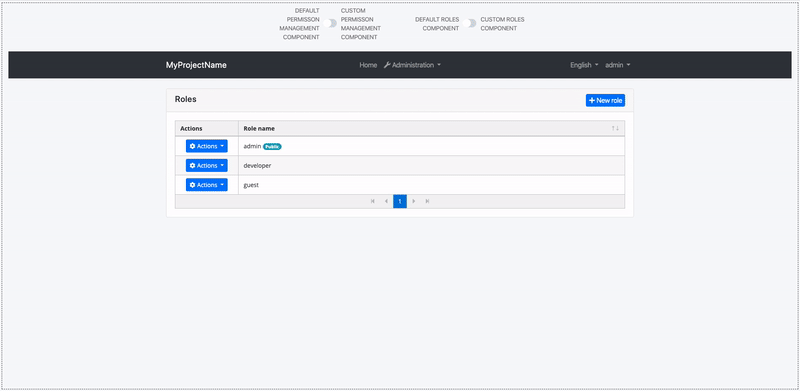Open the Actions dropdown for the admin role
The width and height of the screenshot is (800, 391).
point(207,146)
